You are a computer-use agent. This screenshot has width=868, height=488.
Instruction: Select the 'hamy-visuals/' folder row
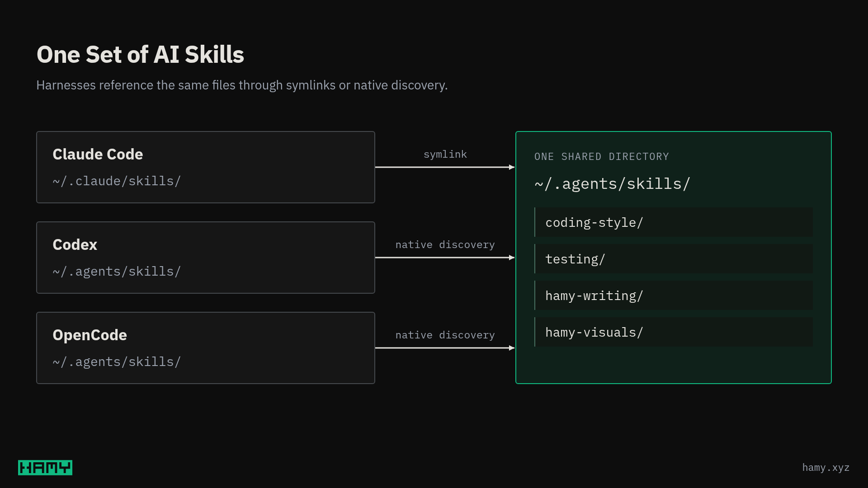click(674, 332)
